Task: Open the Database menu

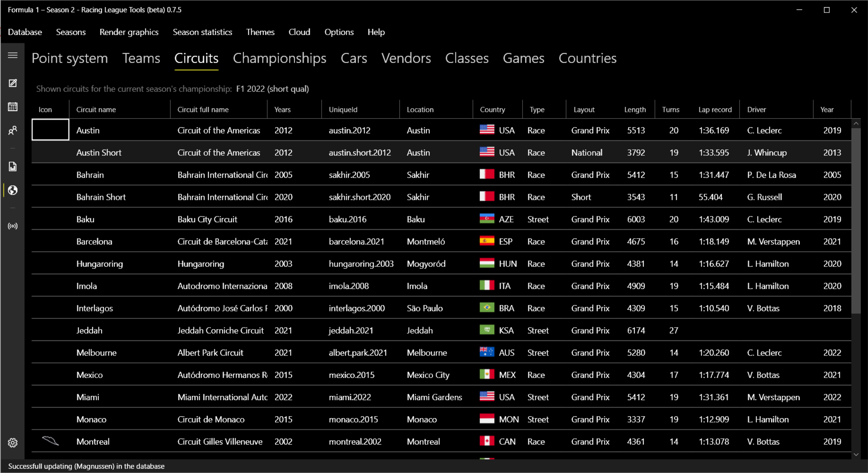Action: pyautogui.click(x=25, y=32)
